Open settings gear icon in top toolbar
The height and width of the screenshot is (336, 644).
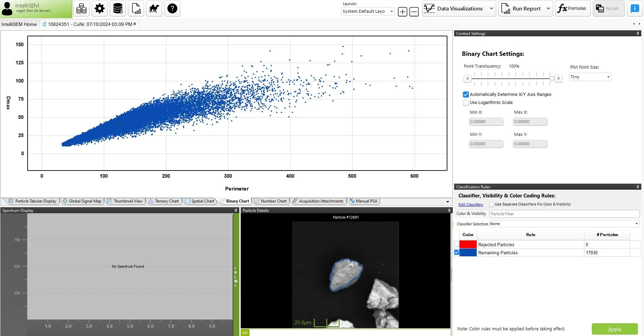pos(100,8)
